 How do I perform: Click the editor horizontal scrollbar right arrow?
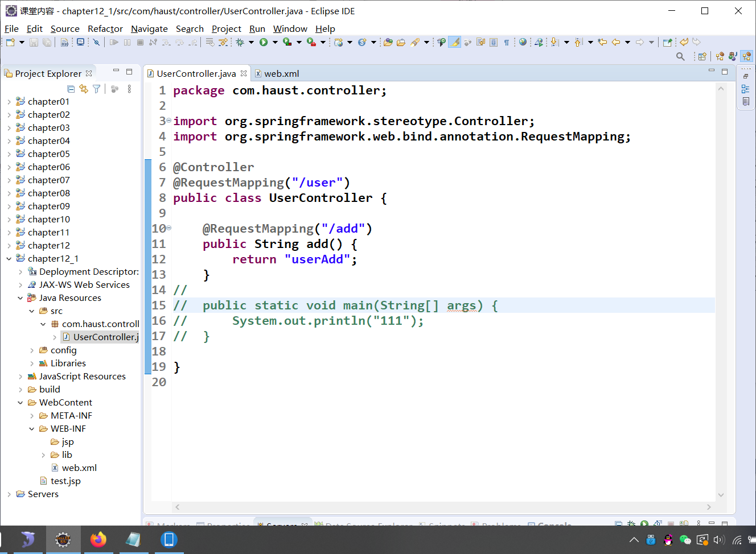(x=709, y=507)
